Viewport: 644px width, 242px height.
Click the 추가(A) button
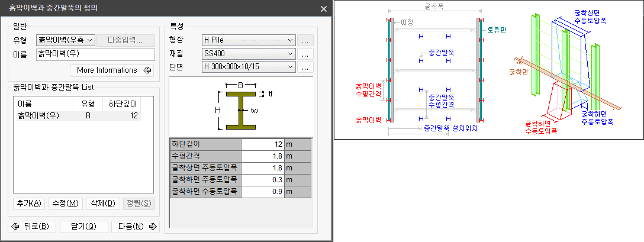point(29,204)
